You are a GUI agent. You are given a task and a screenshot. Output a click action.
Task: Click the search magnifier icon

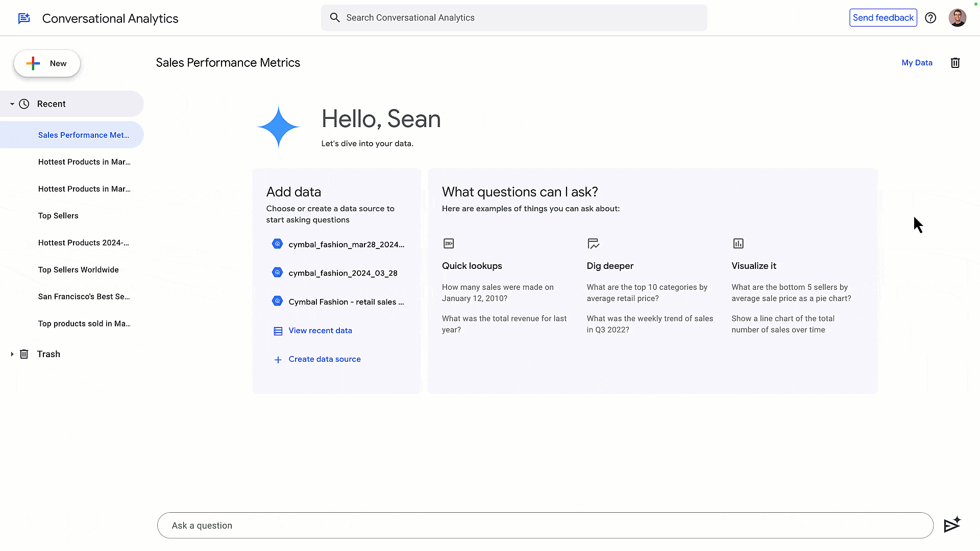pos(335,17)
